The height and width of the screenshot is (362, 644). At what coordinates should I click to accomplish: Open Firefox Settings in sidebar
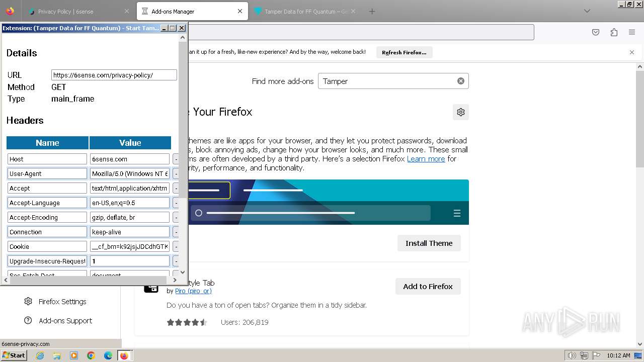tap(62, 302)
